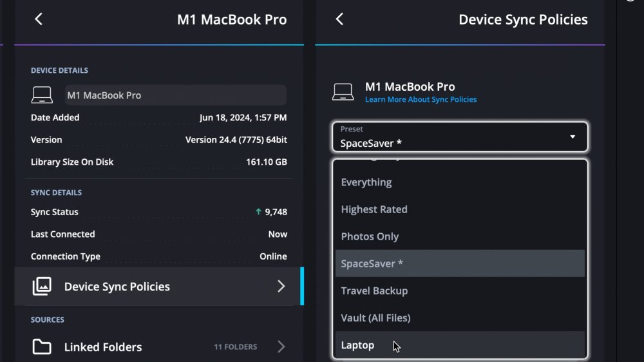Select the Everything preset
644x362 pixels.
point(366,182)
